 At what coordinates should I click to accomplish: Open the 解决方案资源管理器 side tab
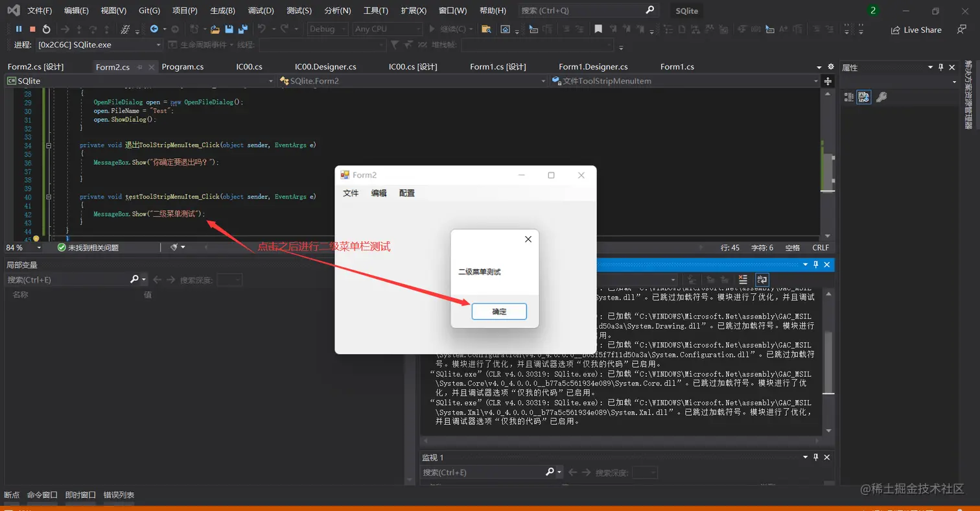(969, 95)
